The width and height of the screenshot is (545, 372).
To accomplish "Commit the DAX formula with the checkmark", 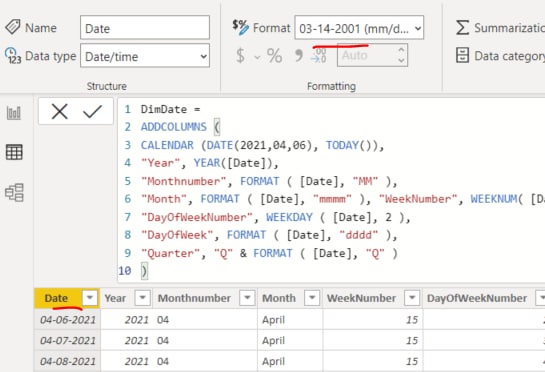I will tap(92, 112).
